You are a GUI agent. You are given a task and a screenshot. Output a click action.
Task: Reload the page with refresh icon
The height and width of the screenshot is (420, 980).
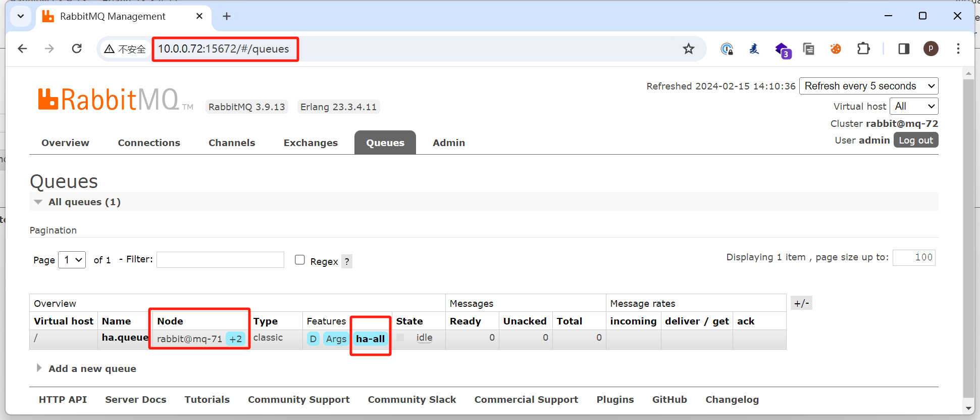point(77,49)
